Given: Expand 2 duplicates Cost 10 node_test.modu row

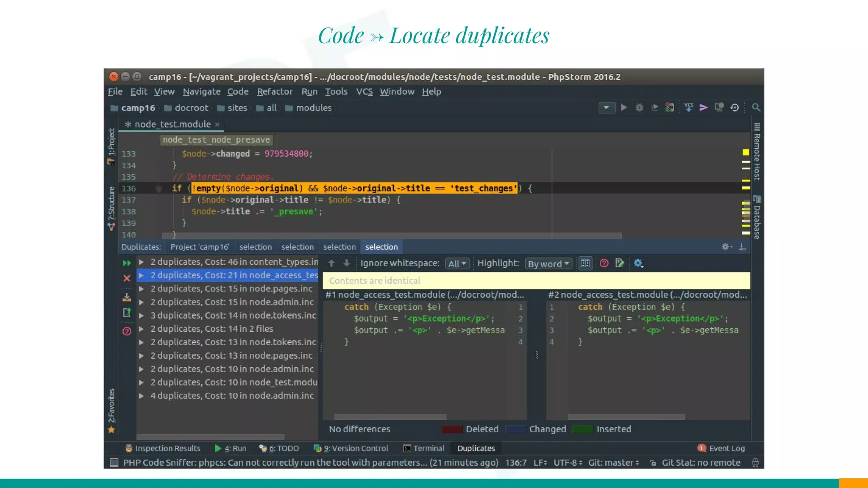Looking at the screenshot, I should tap(142, 382).
